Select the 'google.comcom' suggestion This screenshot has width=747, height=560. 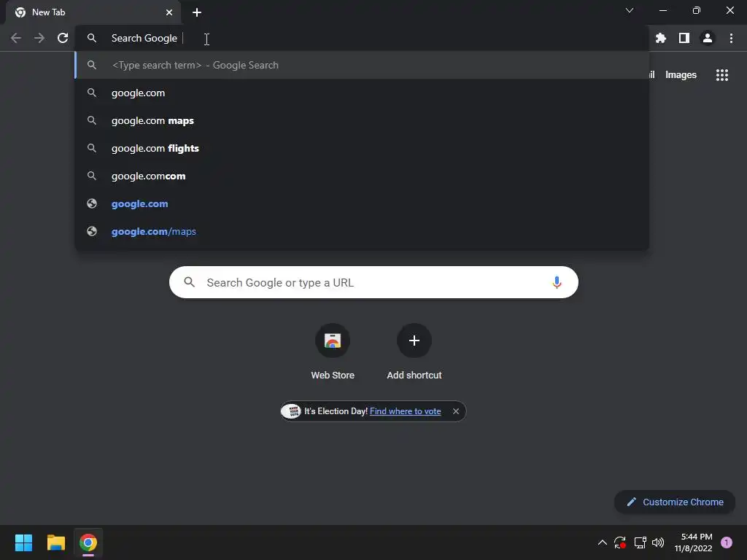[362, 176]
